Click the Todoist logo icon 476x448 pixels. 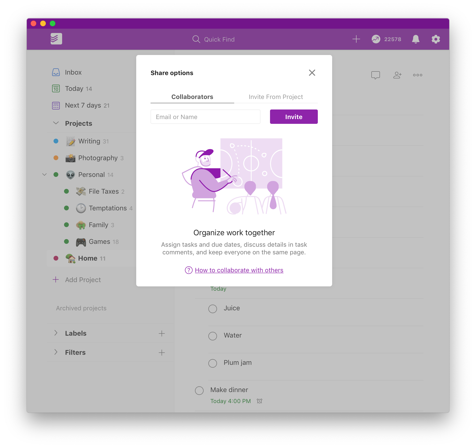coord(56,39)
